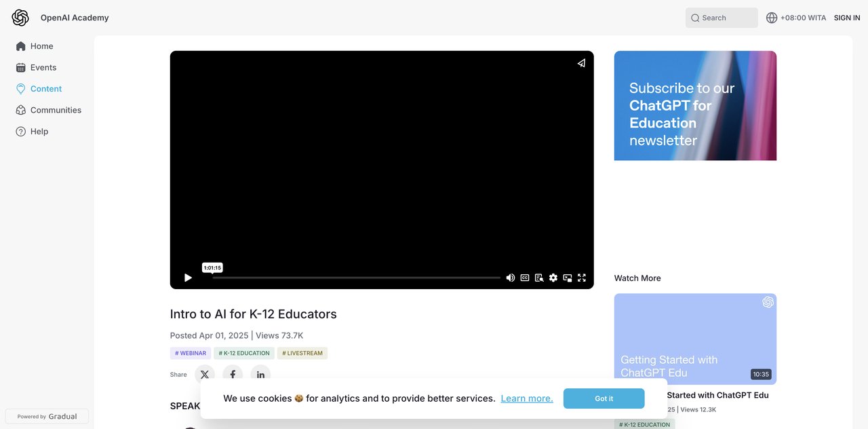Open the Getting Started with ChatGPT Edu thumbnail

695,339
